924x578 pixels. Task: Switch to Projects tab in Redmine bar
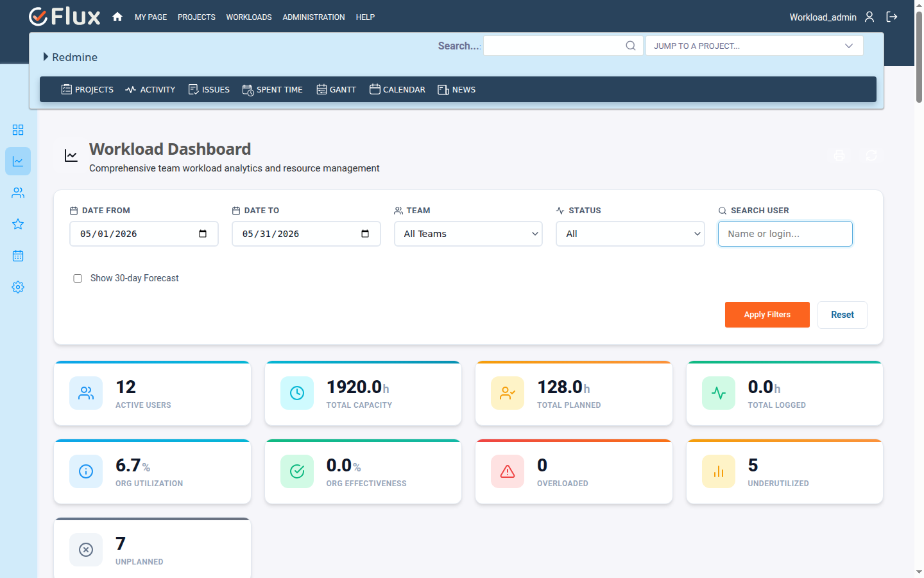[87, 89]
